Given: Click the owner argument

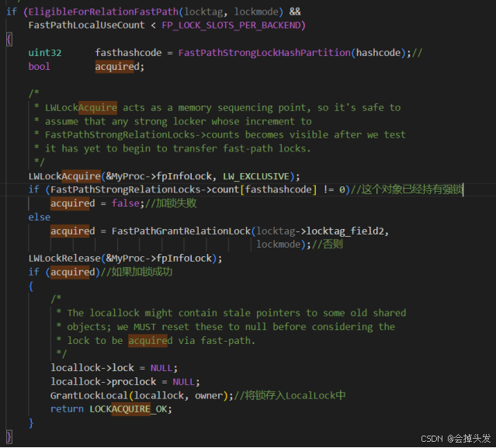Looking at the screenshot, I should point(209,395).
